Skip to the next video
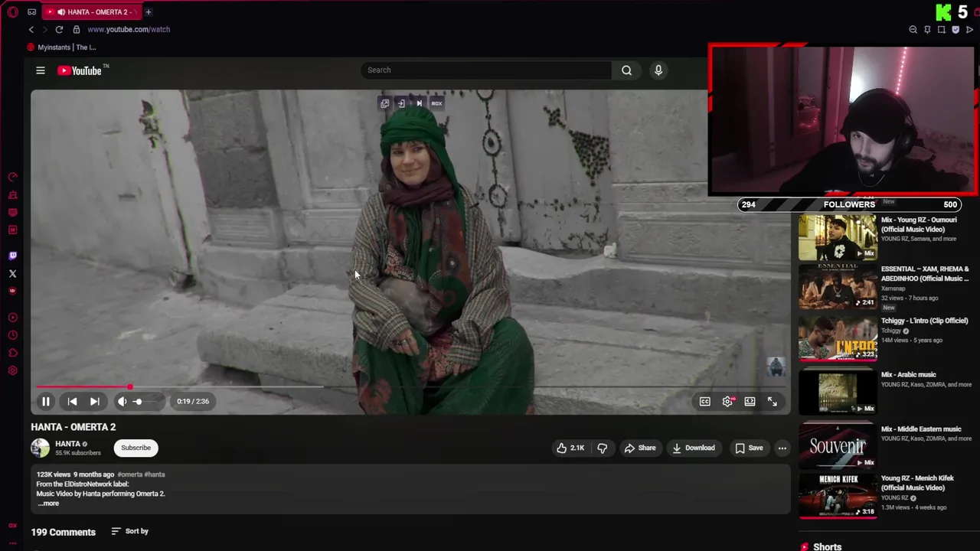Screen dimensions: 980x551 pos(94,401)
